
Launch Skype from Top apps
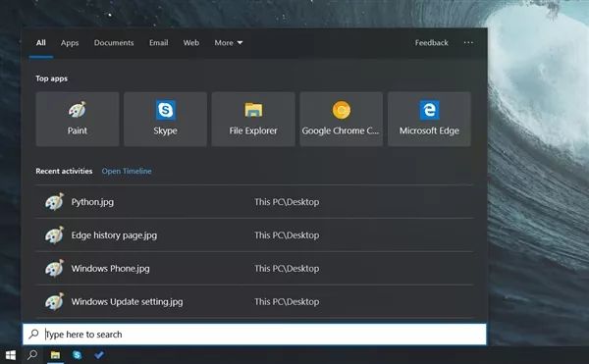tap(165, 119)
